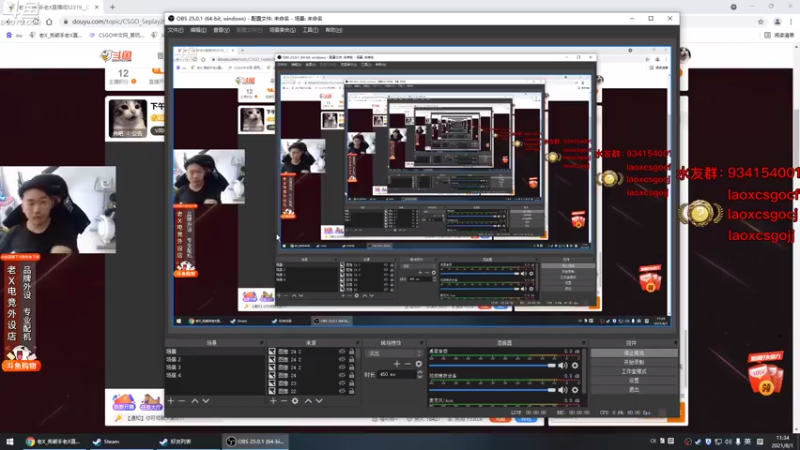The width and height of the screenshot is (800, 450).
Task: Open CSGO中文网 bookmark in Chrome
Action: (116, 35)
